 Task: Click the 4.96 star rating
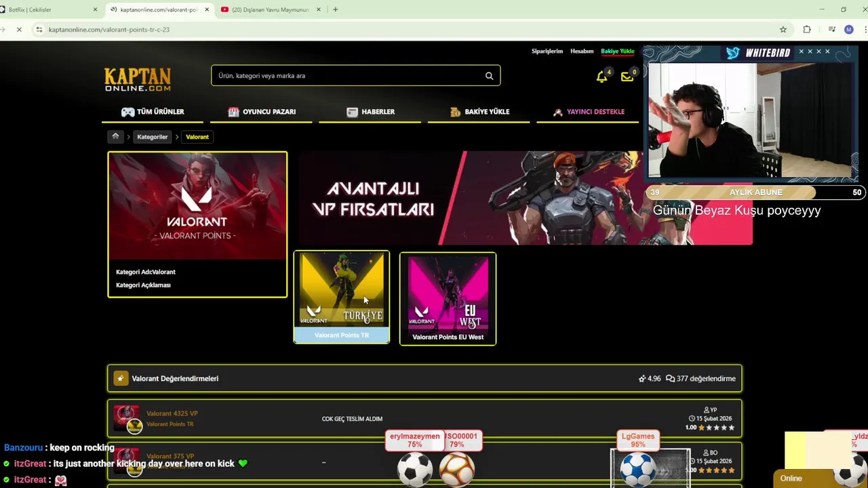click(x=649, y=379)
